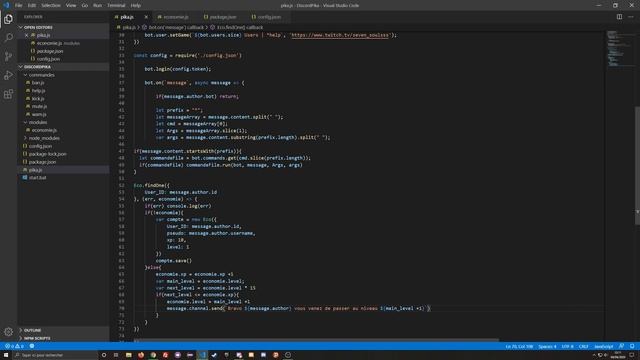Open the Run menu
Viewport: 640px width, 360px height.
98,5
